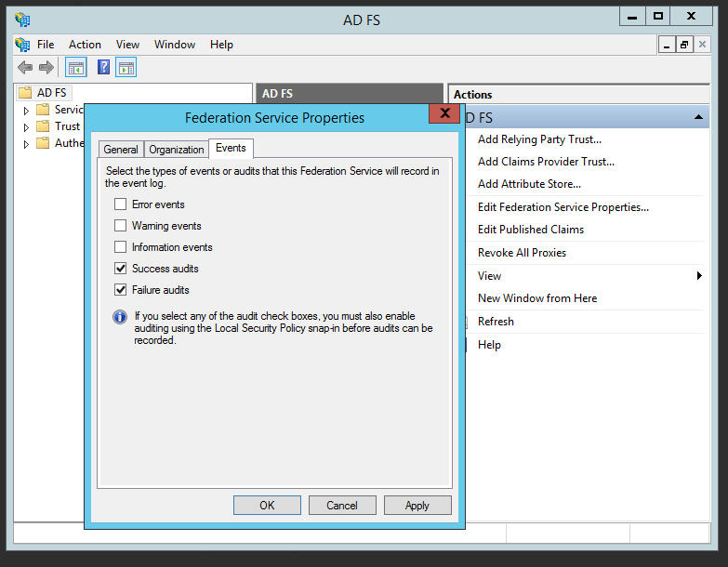Click New Window from Here action
This screenshot has height=567, width=728.
tap(537, 297)
